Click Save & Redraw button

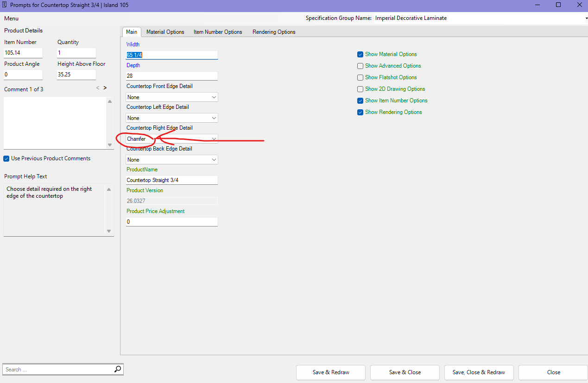[331, 372]
